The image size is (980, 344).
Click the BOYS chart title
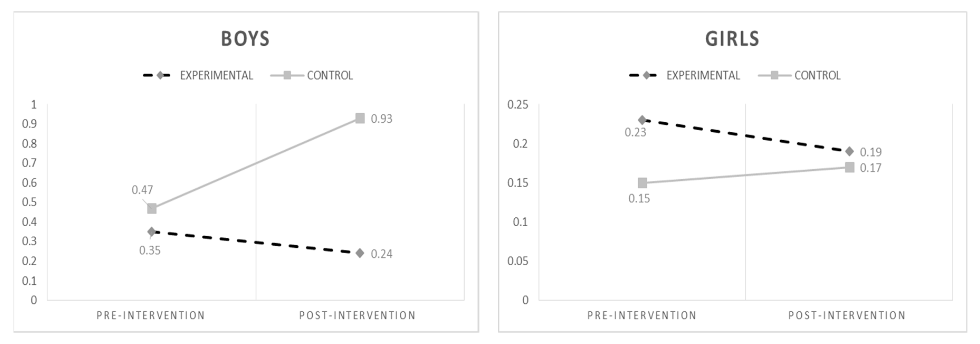(x=245, y=39)
